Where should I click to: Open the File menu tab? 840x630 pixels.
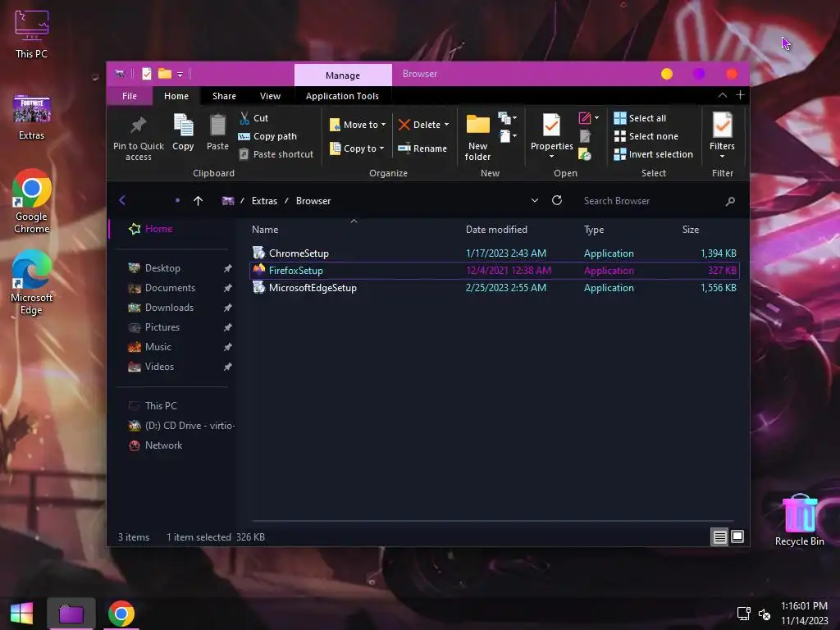pyautogui.click(x=129, y=96)
